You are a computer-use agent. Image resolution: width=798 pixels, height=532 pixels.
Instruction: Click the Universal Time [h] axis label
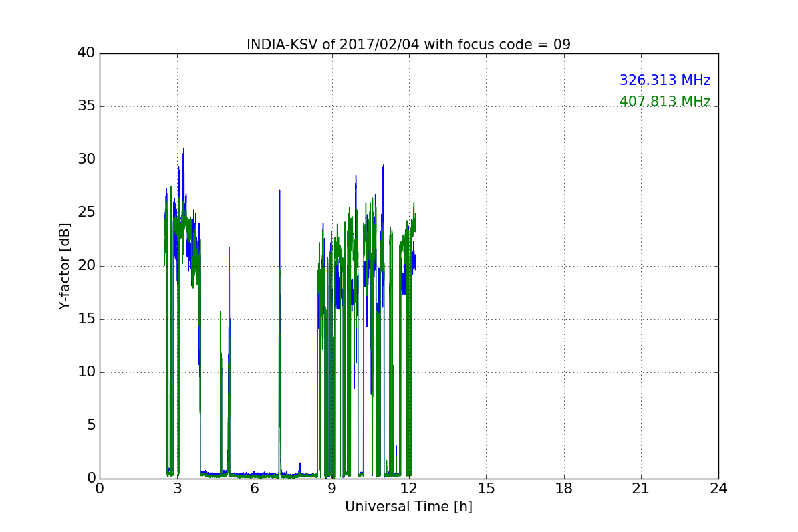pos(408,507)
